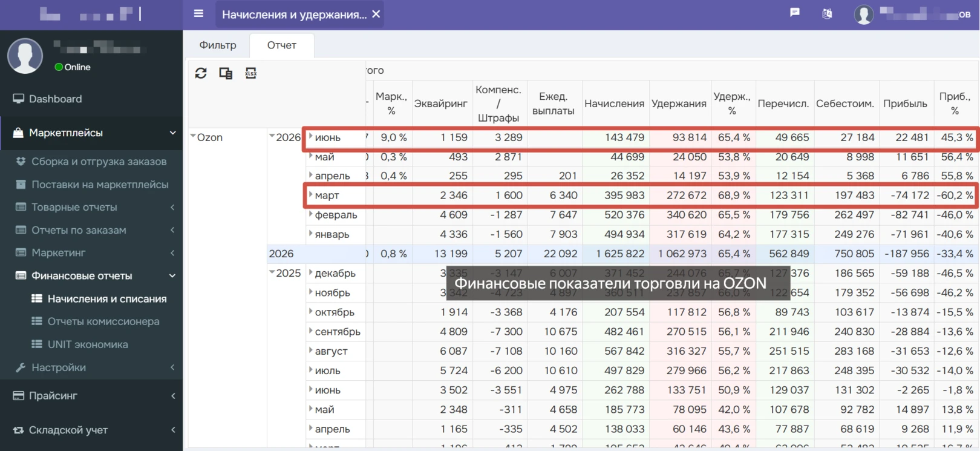
Task: Collapse the Маркетплейсы section chevron
Action: (x=172, y=133)
